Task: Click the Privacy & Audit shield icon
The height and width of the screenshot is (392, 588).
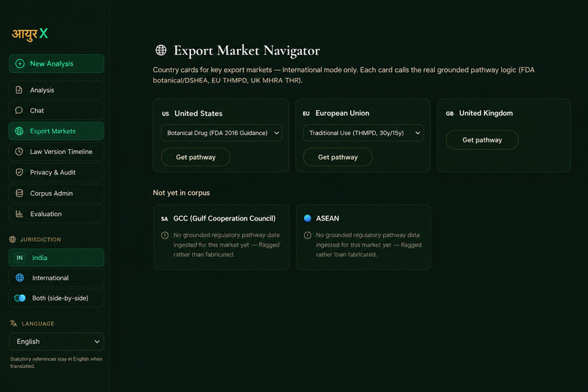Action: click(x=19, y=172)
